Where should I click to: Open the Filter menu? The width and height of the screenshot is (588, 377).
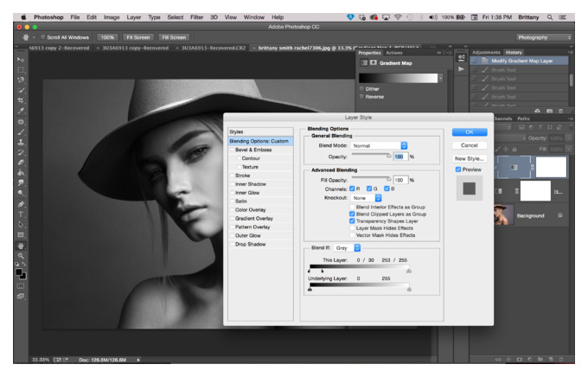pos(196,17)
